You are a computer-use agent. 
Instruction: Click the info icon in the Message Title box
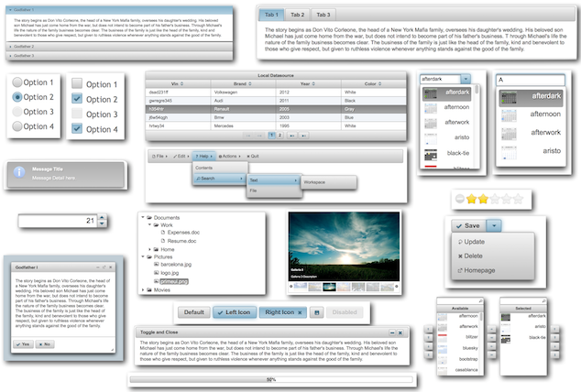click(19, 172)
